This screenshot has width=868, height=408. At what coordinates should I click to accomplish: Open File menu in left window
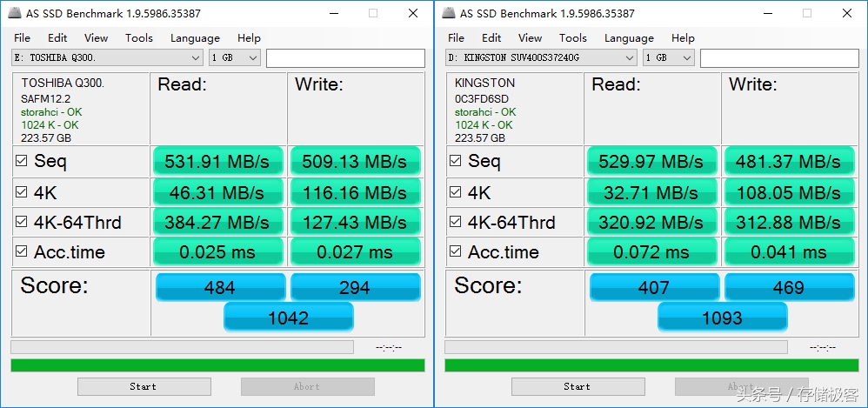[x=22, y=37]
